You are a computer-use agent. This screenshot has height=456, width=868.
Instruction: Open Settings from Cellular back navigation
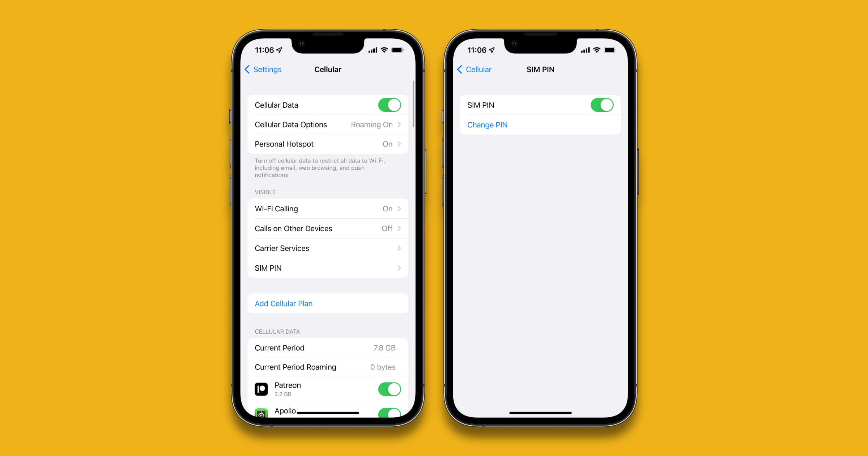pos(266,69)
